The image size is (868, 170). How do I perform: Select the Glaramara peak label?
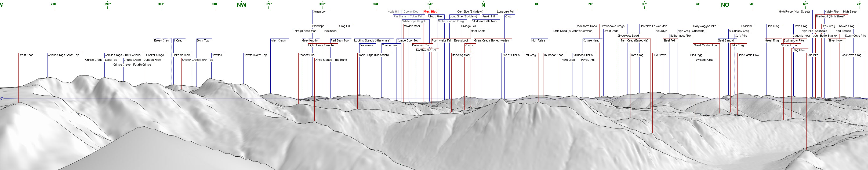tap(366, 45)
